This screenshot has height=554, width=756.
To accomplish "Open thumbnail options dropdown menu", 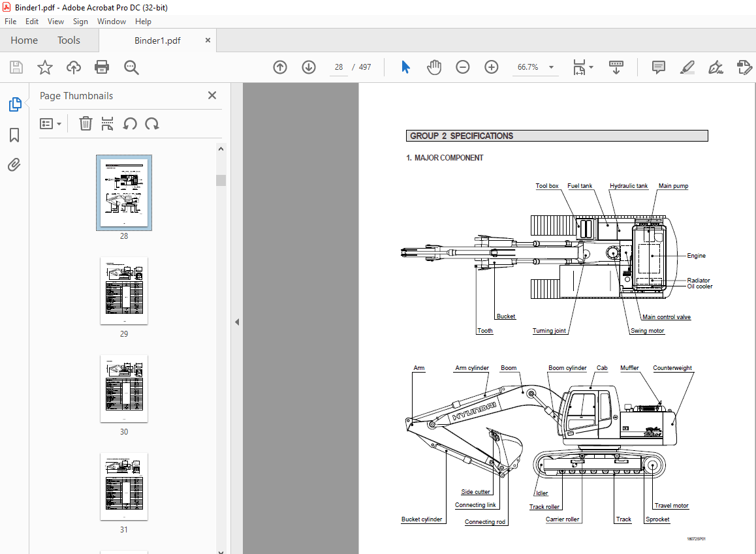I will coord(51,124).
